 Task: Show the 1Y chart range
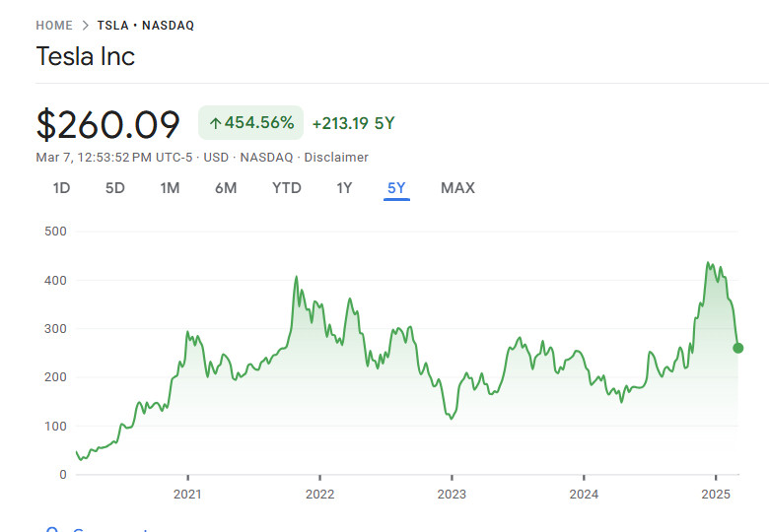(344, 188)
